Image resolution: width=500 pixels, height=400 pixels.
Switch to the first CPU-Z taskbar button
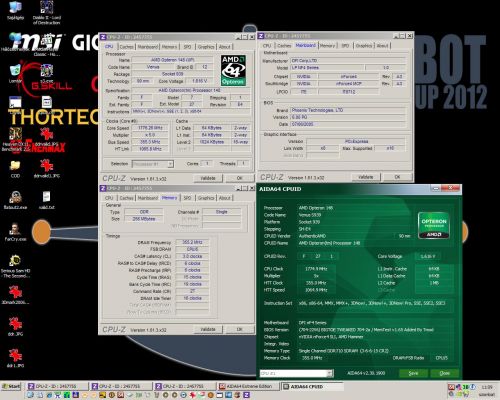pyautogui.click(x=57, y=386)
